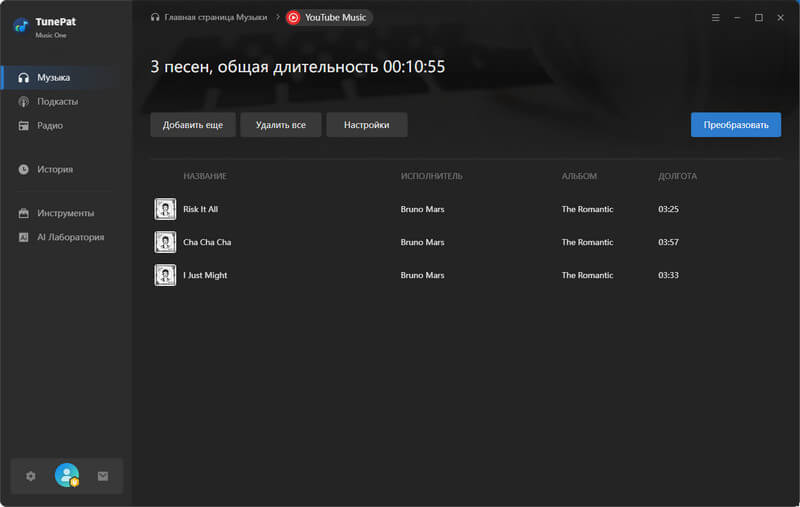Click the clock icon for История
Image resolution: width=800 pixels, height=507 pixels.
23,169
